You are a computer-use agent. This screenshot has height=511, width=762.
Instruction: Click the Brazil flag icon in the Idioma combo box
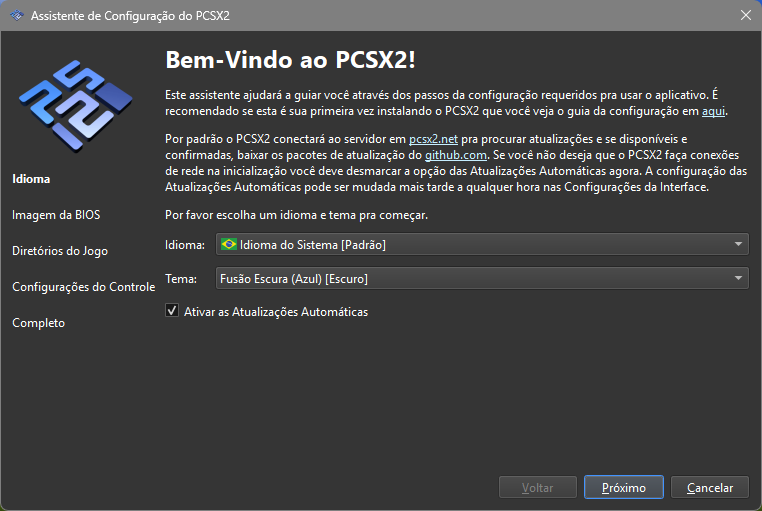pos(228,244)
